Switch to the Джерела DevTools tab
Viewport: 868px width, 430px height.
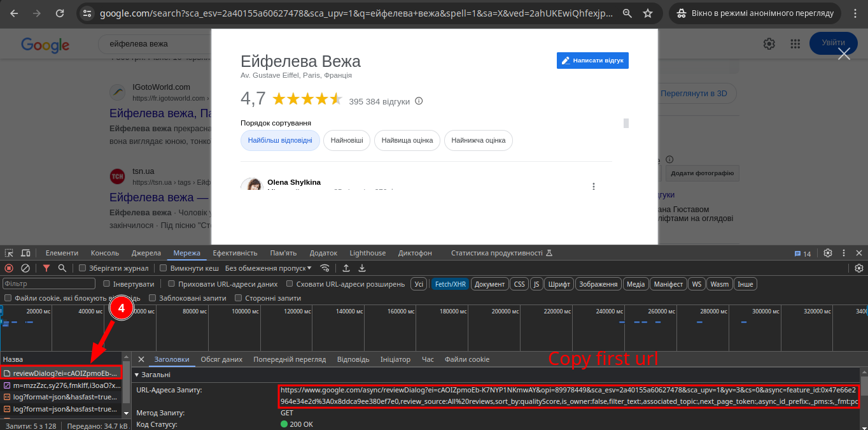click(x=146, y=253)
